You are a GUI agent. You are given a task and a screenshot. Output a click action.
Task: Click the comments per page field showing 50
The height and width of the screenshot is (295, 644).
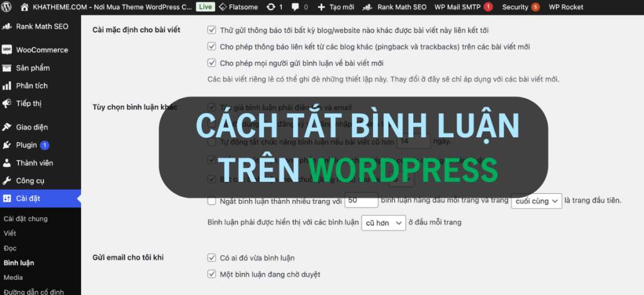pyautogui.click(x=362, y=201)
